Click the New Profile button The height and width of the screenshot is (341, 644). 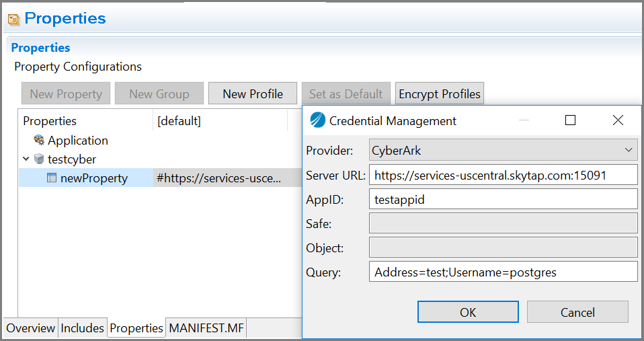click(x=253, y=94)
